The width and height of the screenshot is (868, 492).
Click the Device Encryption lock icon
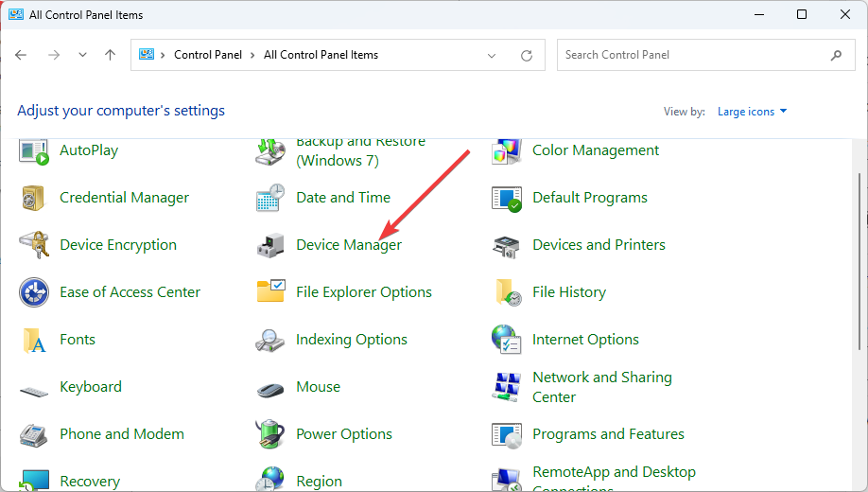[34, 245]
